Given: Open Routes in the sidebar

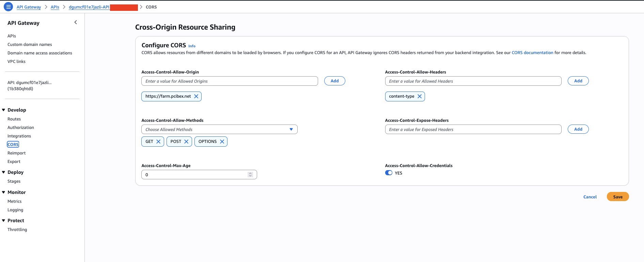Looking at the screenshot, I should [14, 119].
